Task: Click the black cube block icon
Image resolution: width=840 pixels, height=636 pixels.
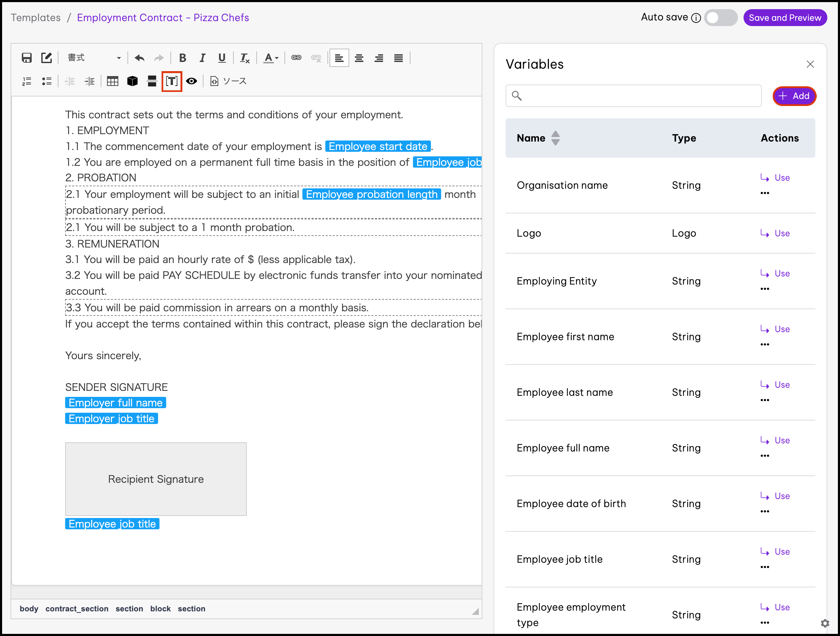Action: 132,81
